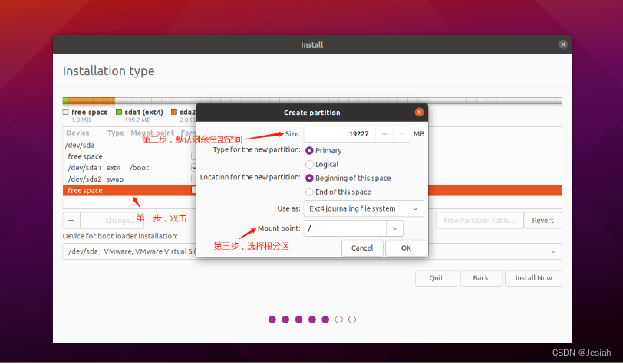This screenshot has height=364, width=623.
Task: Choose End of this space location
Action: click(x=309, y=192)
